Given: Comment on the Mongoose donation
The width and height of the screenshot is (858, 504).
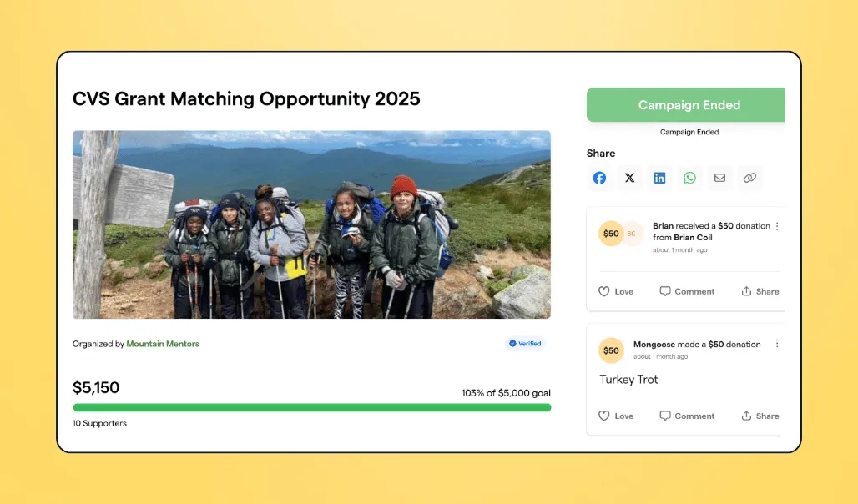Looking at the screenshot, I should 687,416.
